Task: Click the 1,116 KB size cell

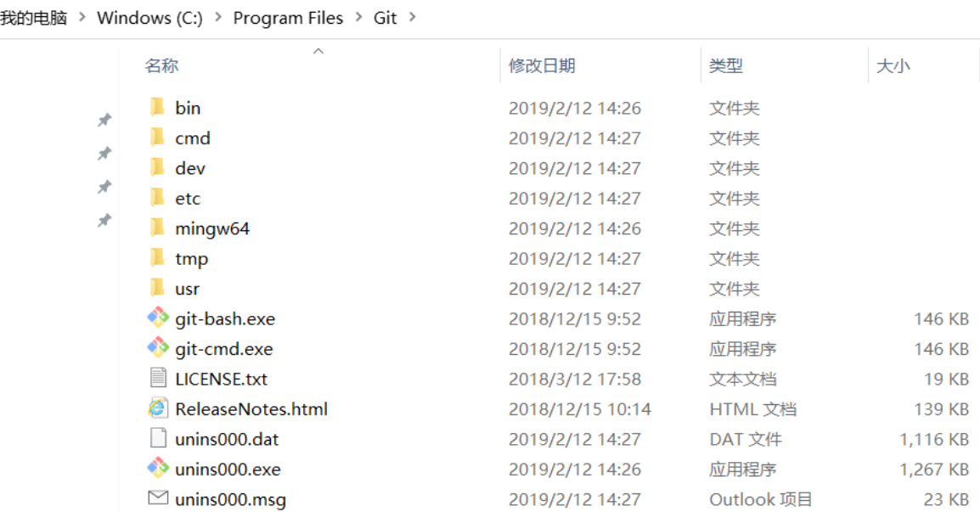Action: 934,439
